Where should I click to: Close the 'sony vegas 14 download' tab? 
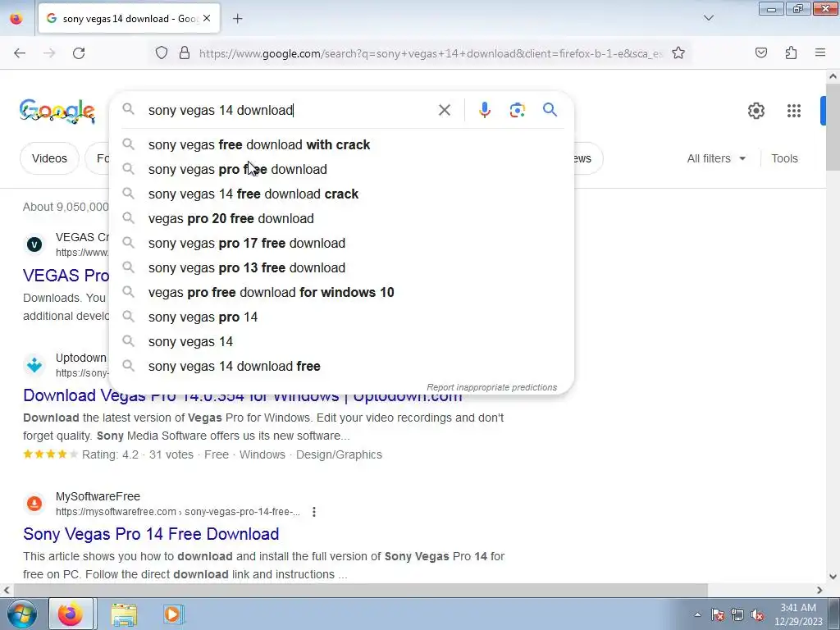207,18
